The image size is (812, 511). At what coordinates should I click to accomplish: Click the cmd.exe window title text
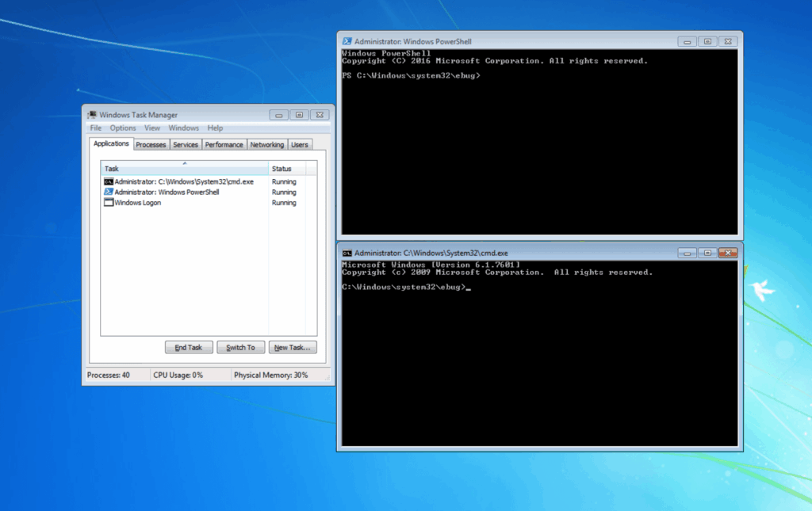431,253
